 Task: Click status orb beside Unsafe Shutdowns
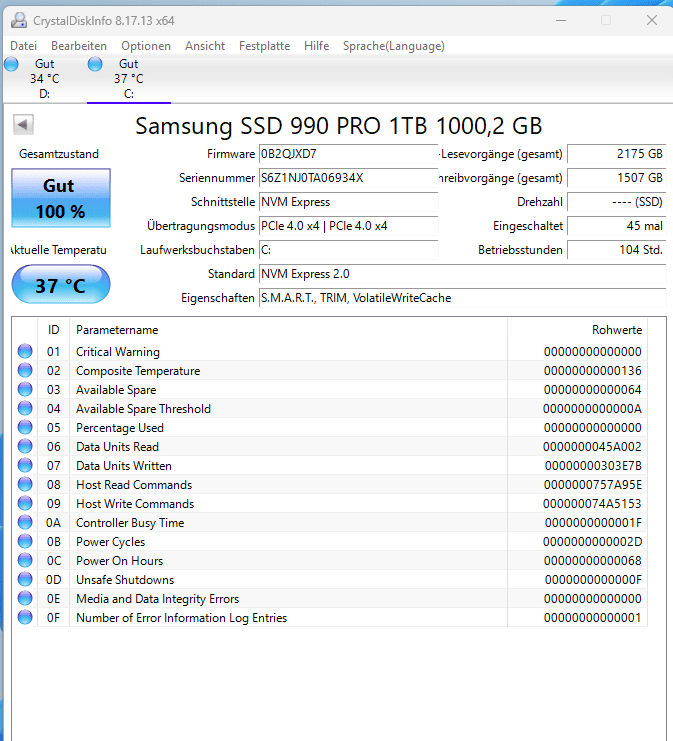click(25, 579)
